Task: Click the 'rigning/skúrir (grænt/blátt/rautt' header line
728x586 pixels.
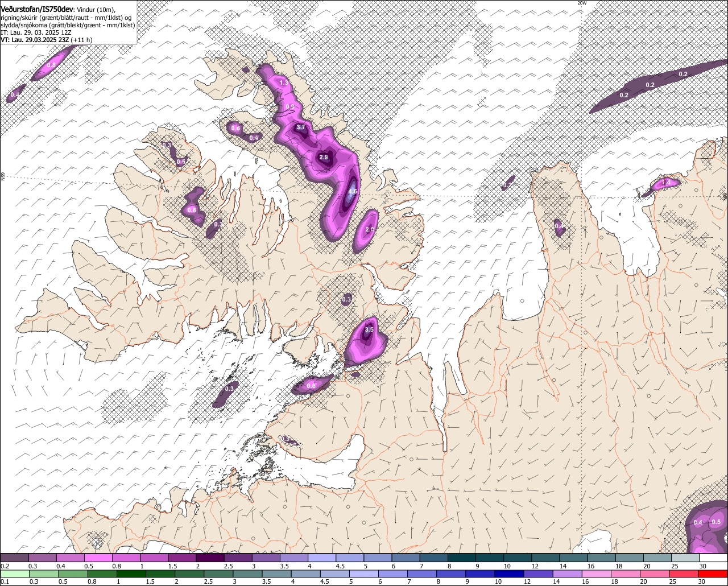Action: 65,18
